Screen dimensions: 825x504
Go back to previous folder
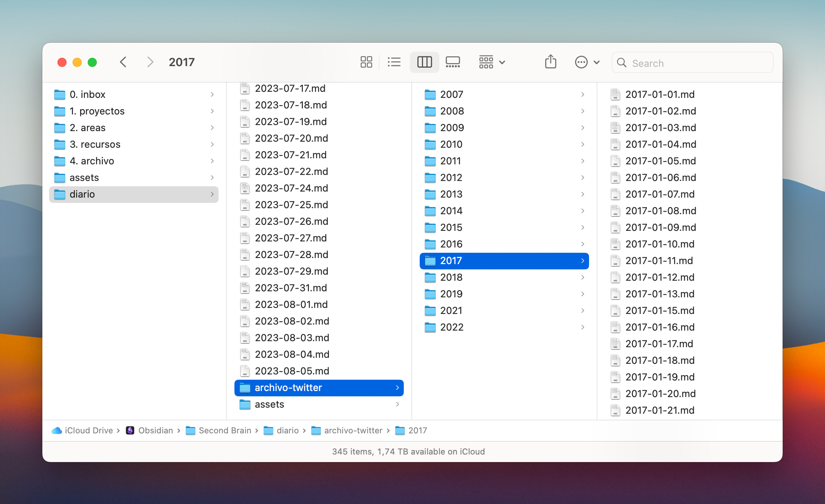click(123, 62)
